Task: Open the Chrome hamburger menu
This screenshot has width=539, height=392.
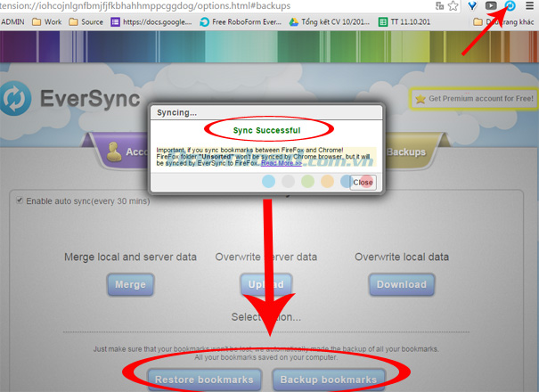Action: tap(530, 5)
